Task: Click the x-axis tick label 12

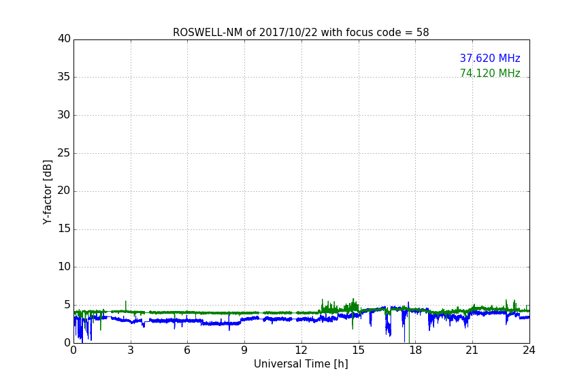Action: 301,350
